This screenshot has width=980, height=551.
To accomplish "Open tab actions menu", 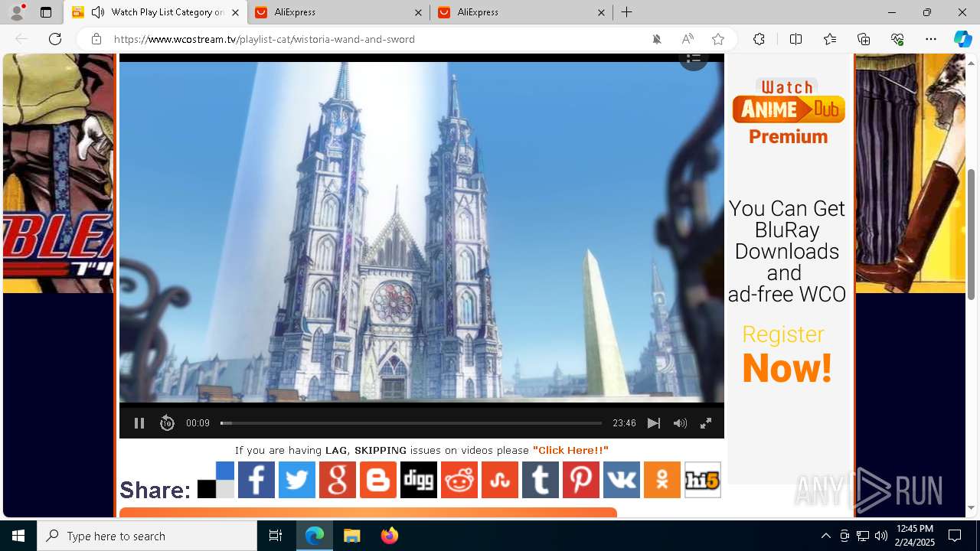I will (46, 12).
